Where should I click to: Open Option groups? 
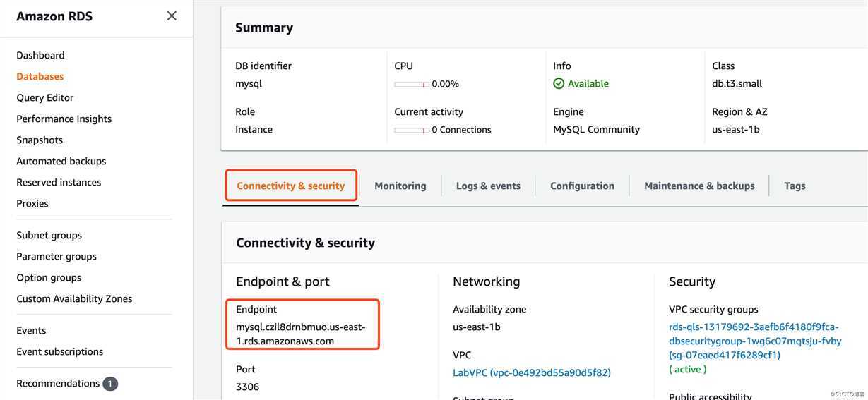click(49, 277)
